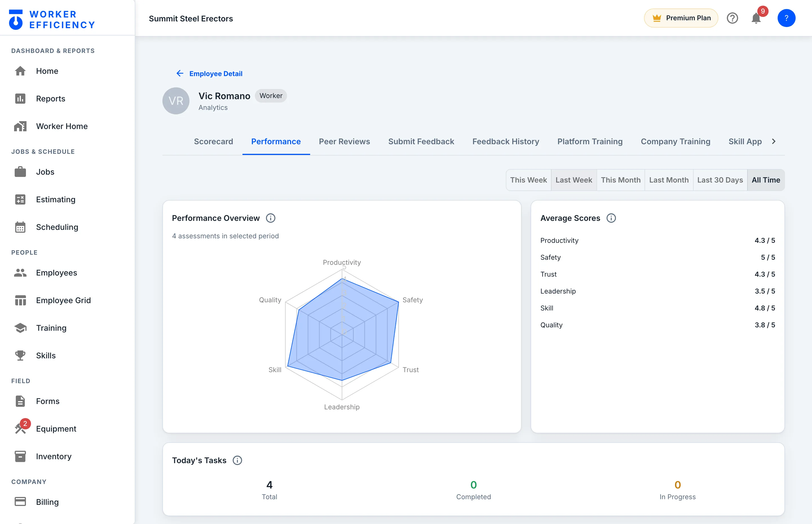Show info for Average Scores
Viewport: 812px width, 524px height.
point(611,218)
